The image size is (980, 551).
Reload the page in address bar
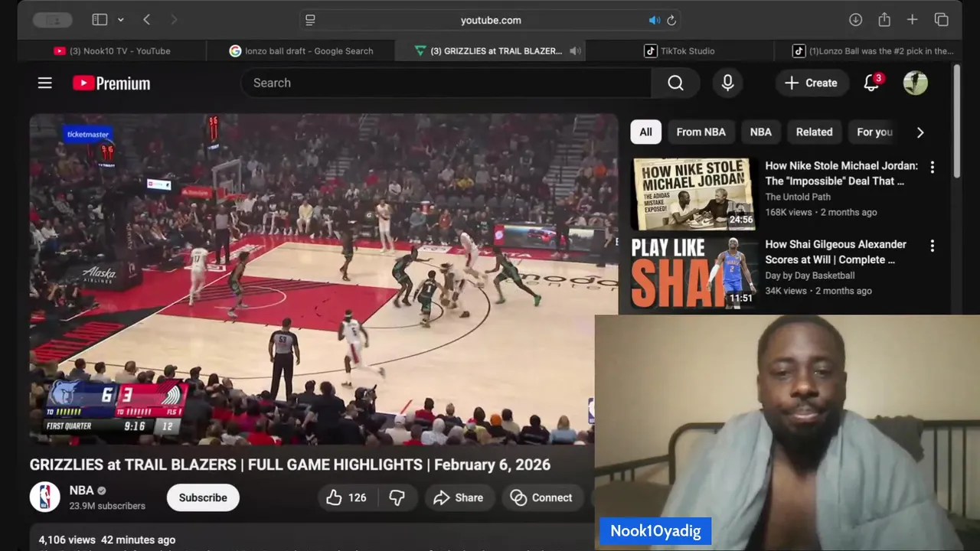(x=671, y=20)
